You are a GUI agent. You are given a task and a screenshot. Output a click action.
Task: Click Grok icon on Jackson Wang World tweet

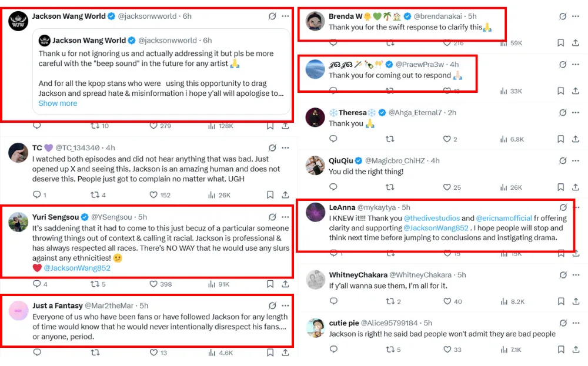tap(272, 16)
